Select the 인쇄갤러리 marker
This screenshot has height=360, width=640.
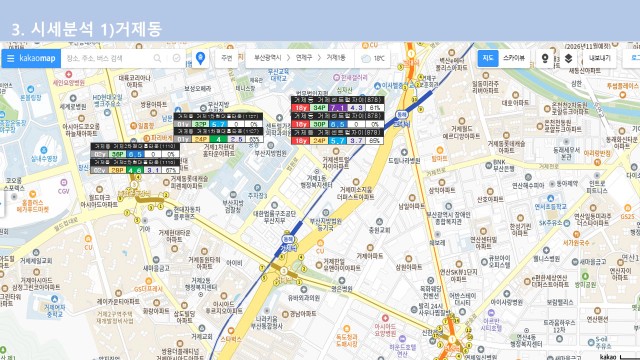pos(336,77)
